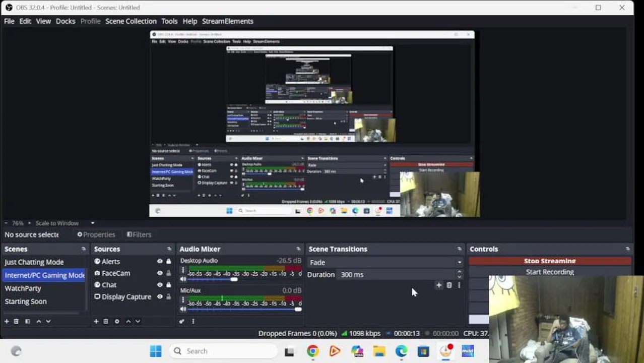Hide the Alerts source with eye icon
Viewport: 644px width, 363px height.
click(160, 262)
